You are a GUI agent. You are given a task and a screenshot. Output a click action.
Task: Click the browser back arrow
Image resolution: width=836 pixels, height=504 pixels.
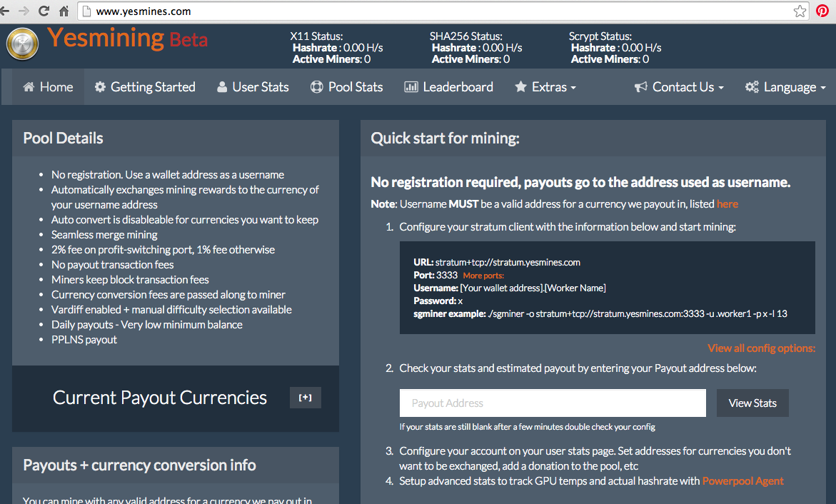point(5,11)
